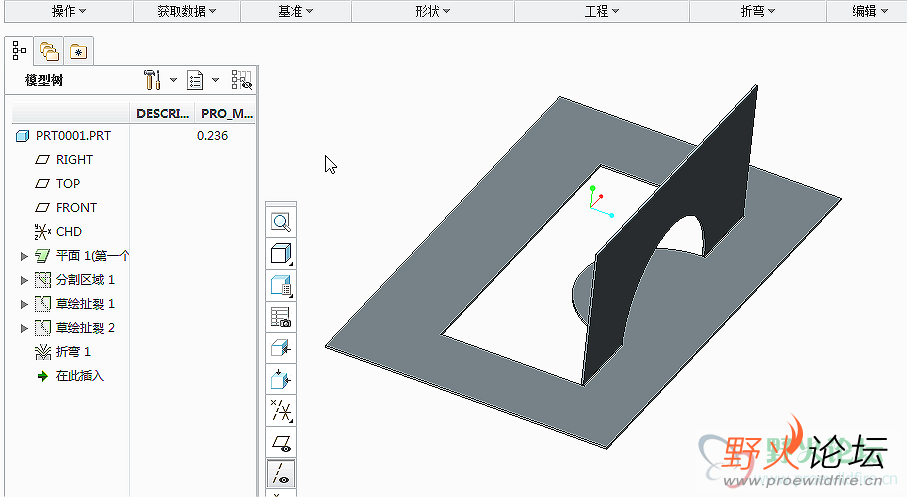Click the cube with left arrow tool
907x497 pixels.
[x=281, y=348]
